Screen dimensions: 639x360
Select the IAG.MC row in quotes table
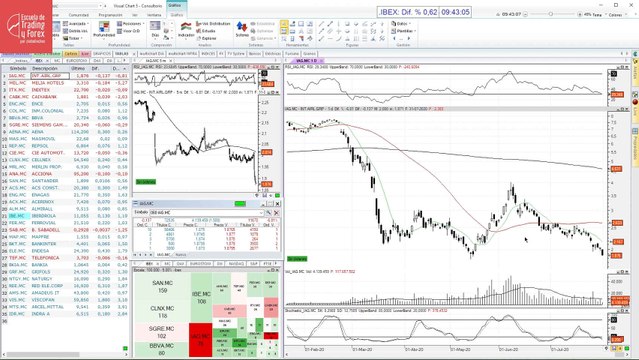65,76
